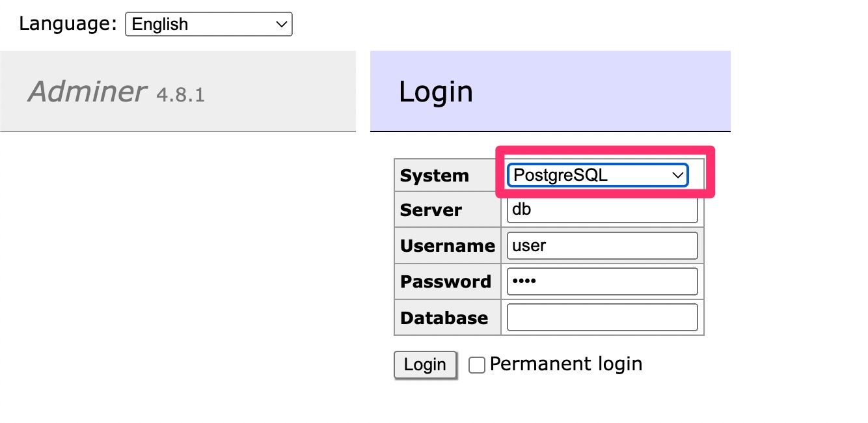Click the Permanent login label text
868x423 pixels.
[x=566, y=364]
